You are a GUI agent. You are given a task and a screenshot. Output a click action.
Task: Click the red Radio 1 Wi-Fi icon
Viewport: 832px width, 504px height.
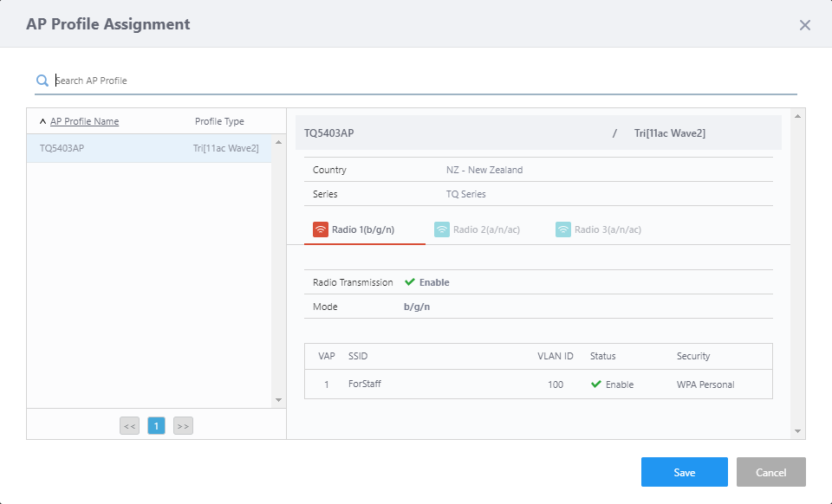[321, 229]
